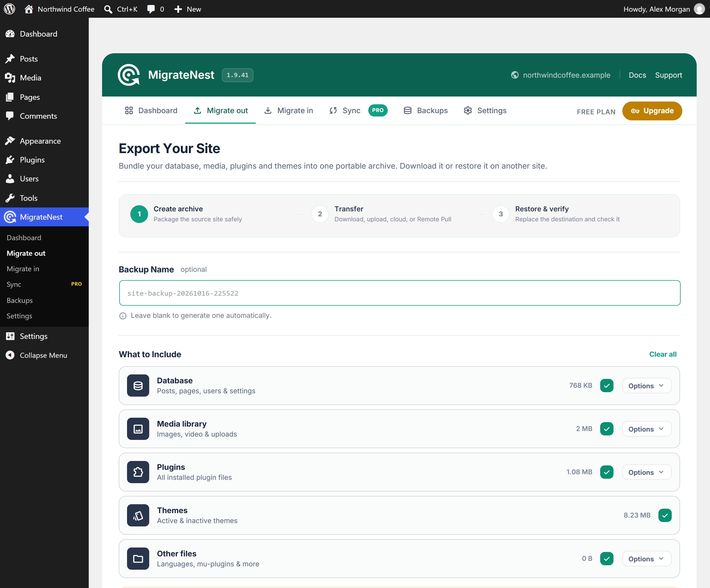Open the Backups tab
This screenshot has width=710, height=588.
click(425, 111)
